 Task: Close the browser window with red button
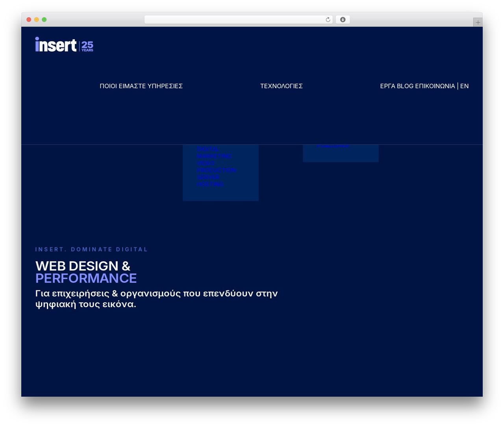pos(29,20)
